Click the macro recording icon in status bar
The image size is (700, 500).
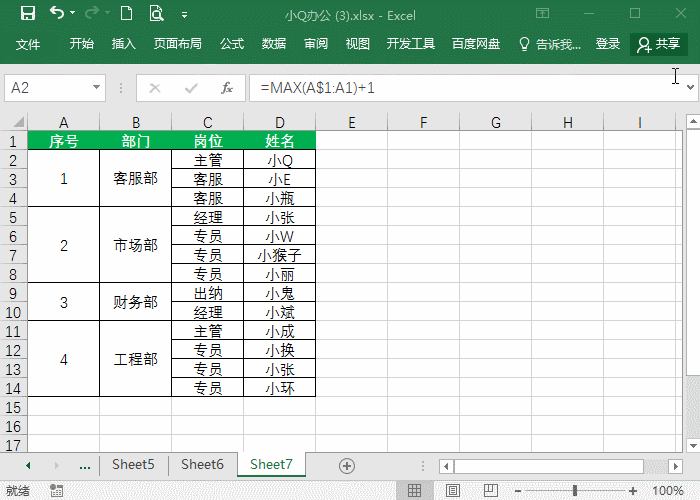(56, 491)
